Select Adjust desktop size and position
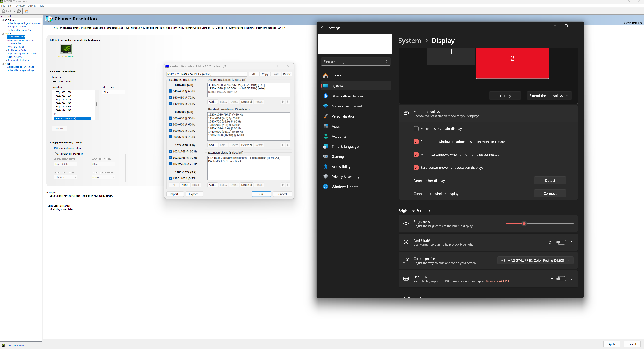 pyautogui.click(x=22, y=54)
